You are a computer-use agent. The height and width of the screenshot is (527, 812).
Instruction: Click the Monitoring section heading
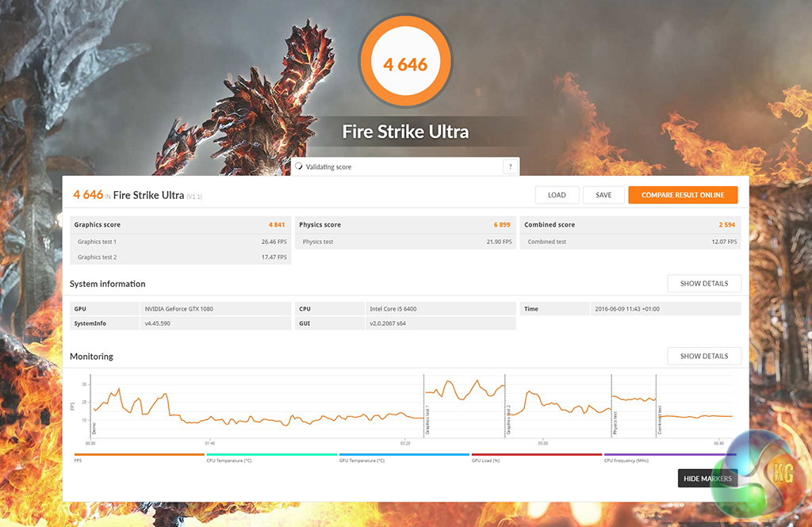(91, 356)
